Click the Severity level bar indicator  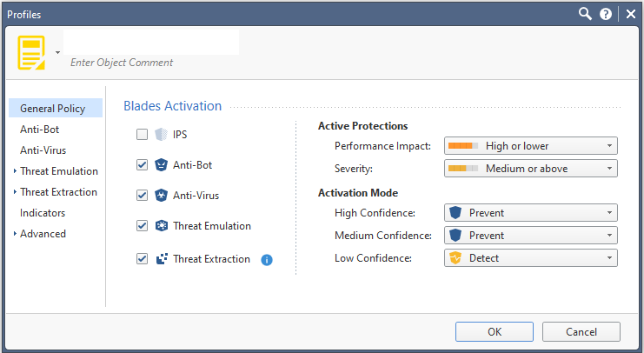coord(463,169)
